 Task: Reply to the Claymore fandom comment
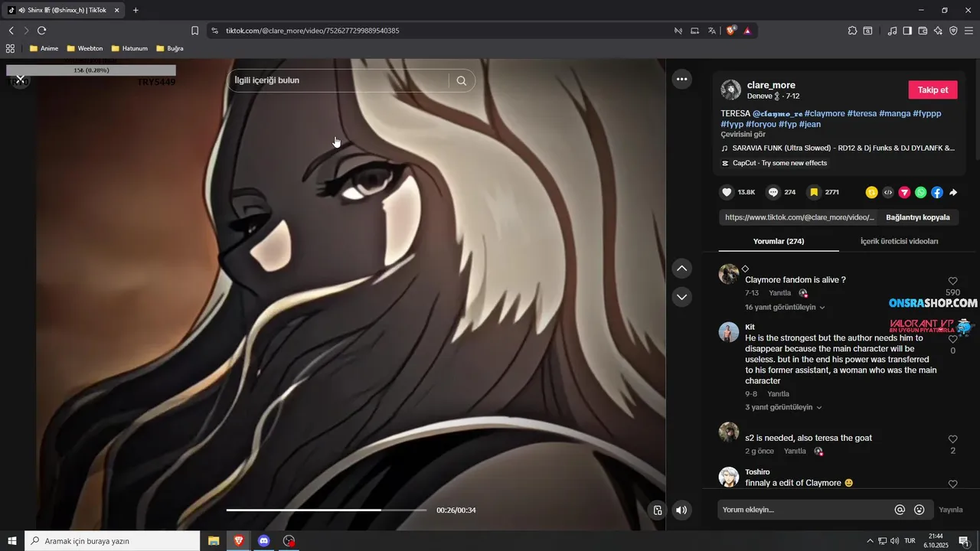(x=779, y=293)
